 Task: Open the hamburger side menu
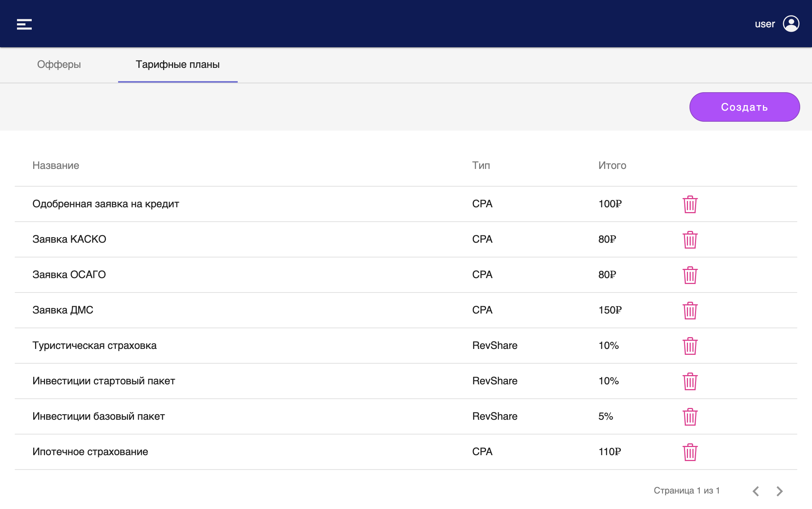pyautogui.click(x=24, y=24)
